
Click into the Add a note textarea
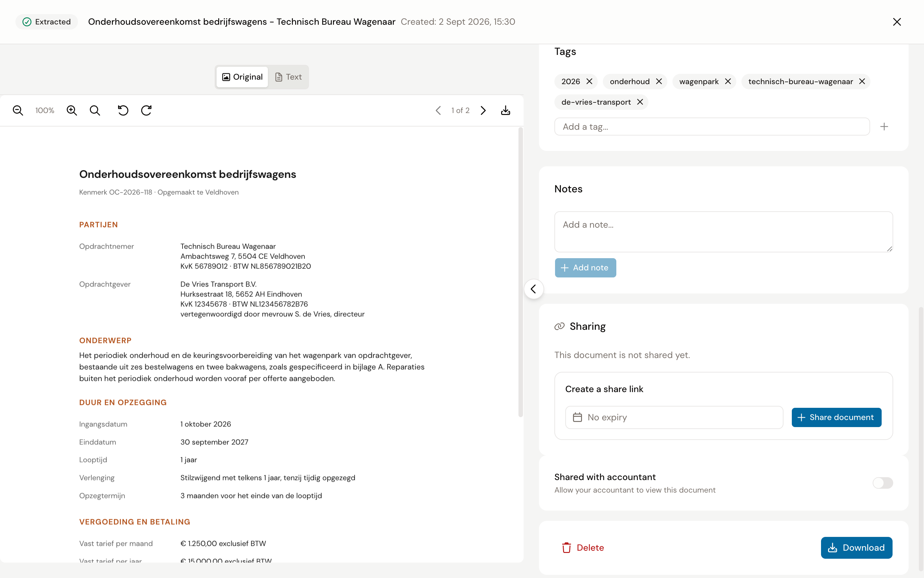(x=723, y=232)
